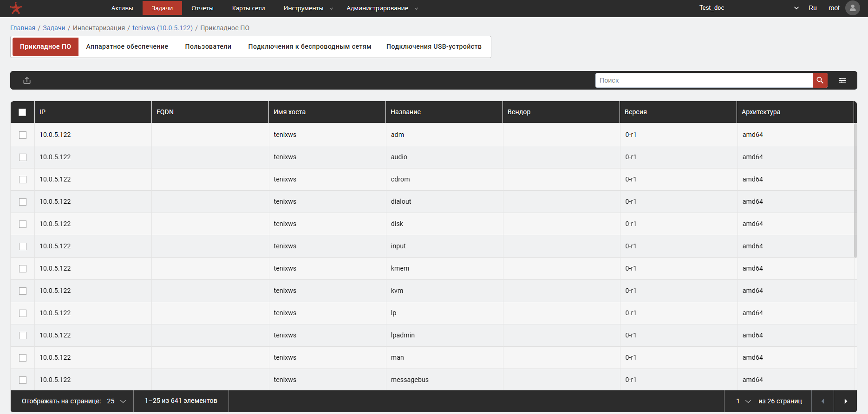
Task: Open the table filter settings icon
Action: point(842,80)
